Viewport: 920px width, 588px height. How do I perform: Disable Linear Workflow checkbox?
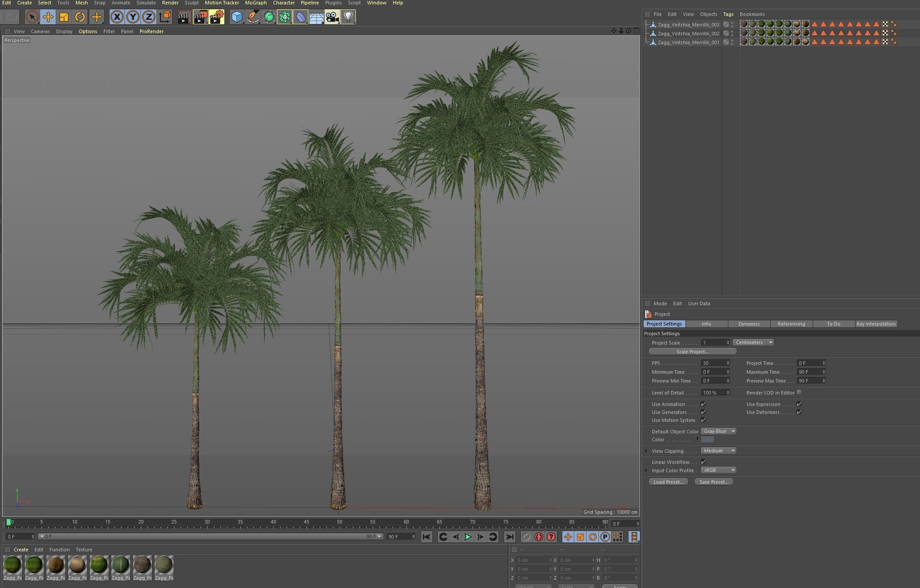click(703, 462)
